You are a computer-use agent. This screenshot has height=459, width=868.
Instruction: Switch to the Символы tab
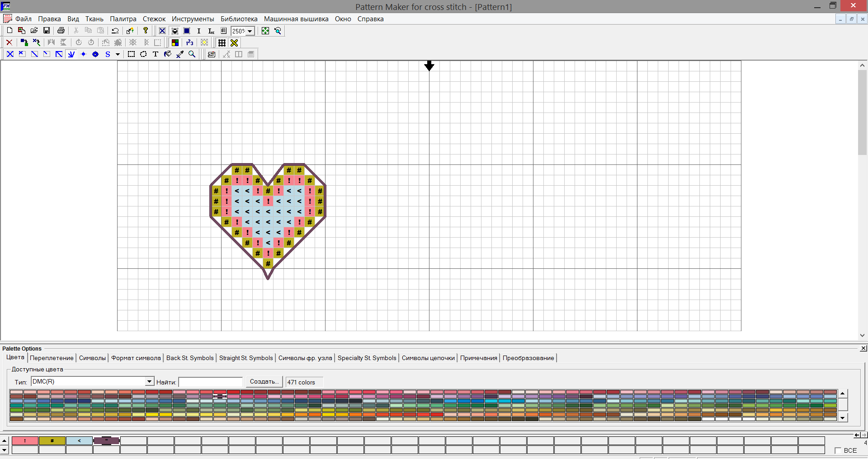pyautogui.click(x=92, y=358)
